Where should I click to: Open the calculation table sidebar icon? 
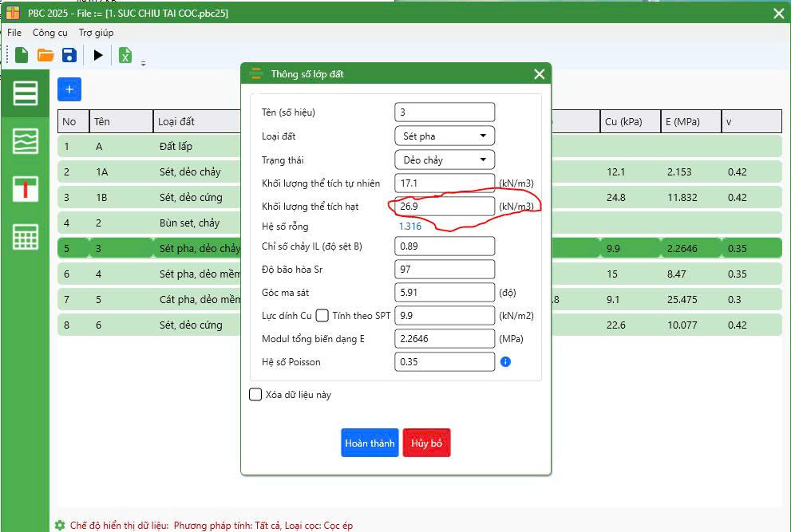(x=26, y=237)
